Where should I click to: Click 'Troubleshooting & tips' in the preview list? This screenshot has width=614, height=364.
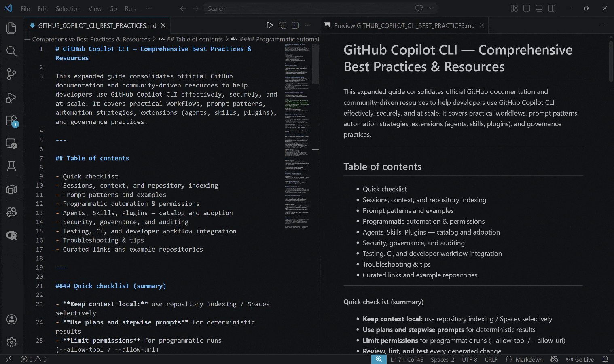(396, 264)
